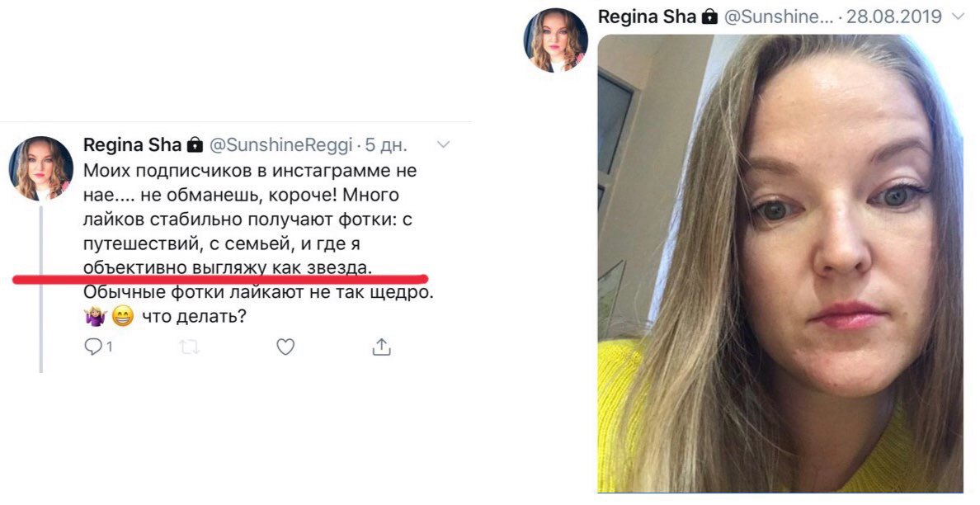Open the share icon under the tweet

click(x=381, y=347)
